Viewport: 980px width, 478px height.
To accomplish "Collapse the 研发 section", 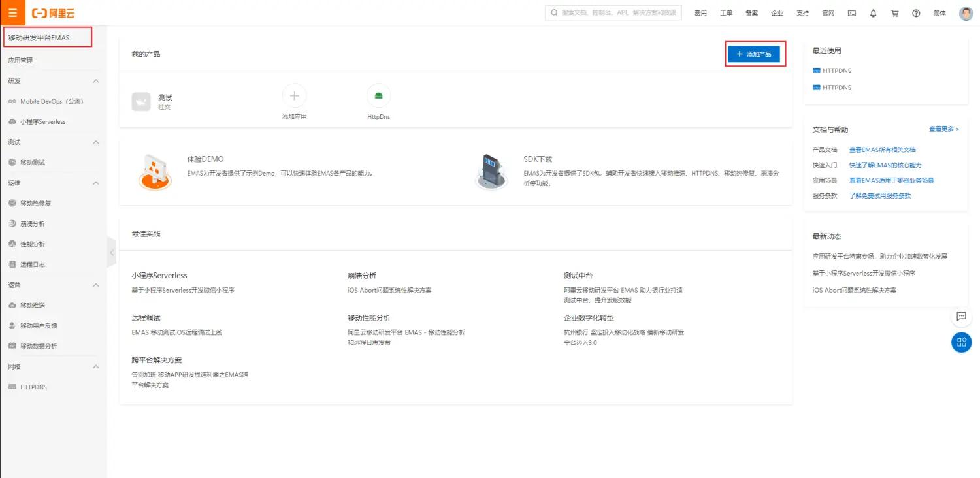I will (95, 81).
